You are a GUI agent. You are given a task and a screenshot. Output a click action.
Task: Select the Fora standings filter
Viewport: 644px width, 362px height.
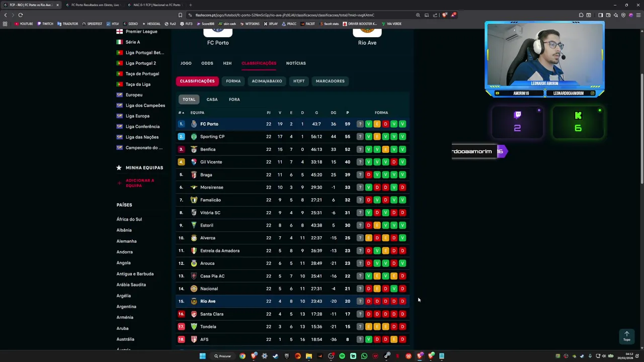click(x=234, y=100)
